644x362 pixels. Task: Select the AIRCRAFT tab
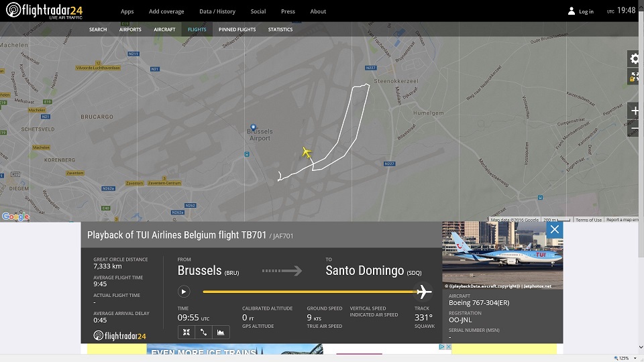click(164, 29)
